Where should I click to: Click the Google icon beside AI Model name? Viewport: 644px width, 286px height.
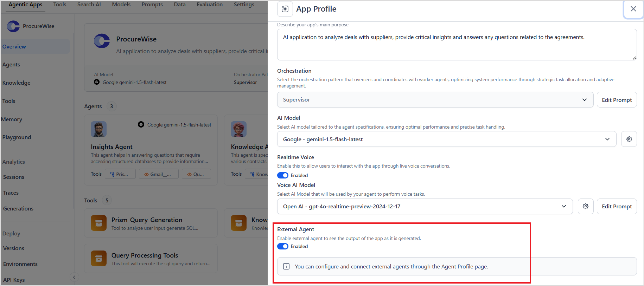click(97, 82)
